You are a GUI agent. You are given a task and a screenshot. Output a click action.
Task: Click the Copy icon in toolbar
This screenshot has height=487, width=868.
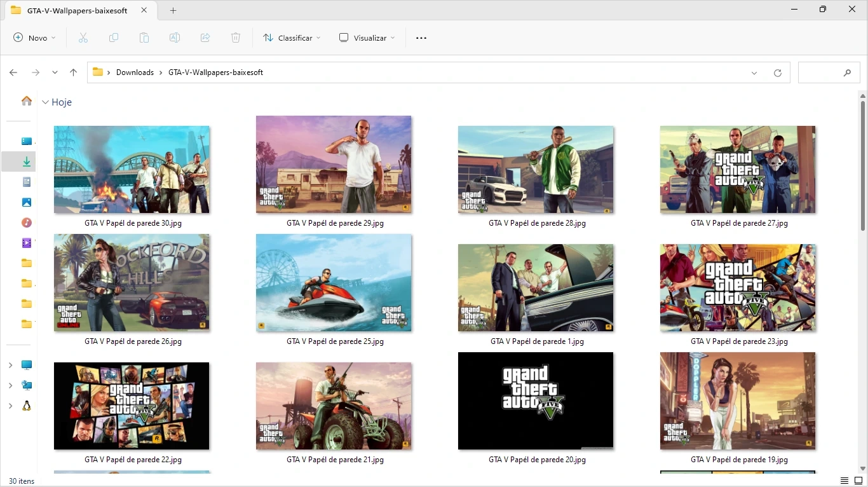click(x=114, y=38)
